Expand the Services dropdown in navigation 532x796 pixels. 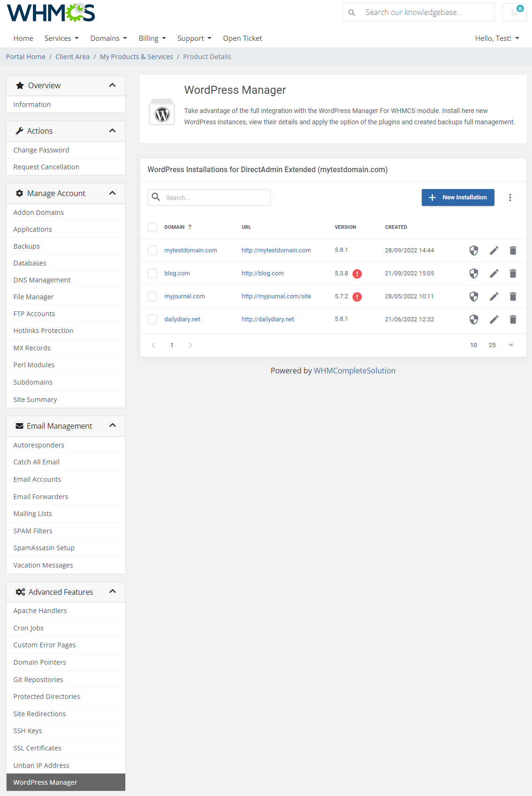click(x=61, y=38)
